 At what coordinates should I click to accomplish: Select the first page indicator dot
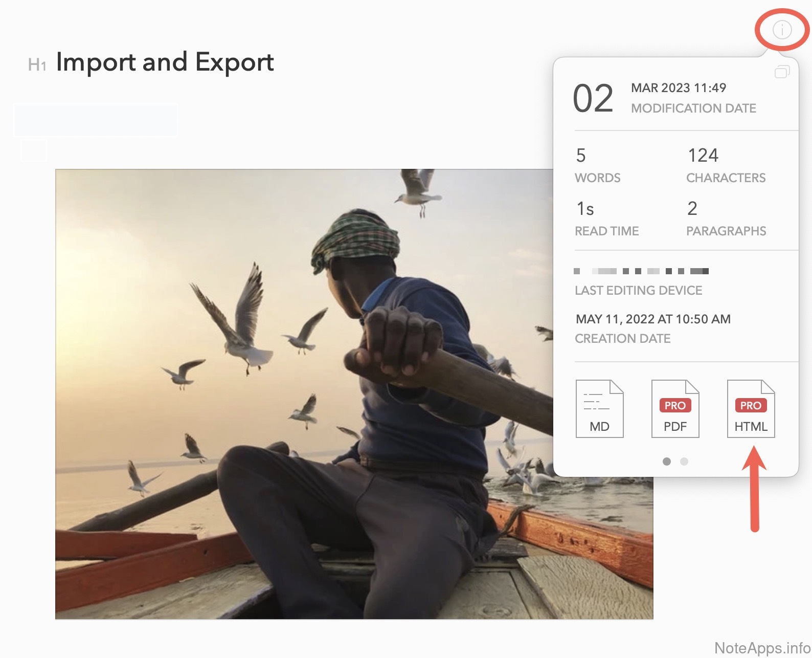coord(666,462)
